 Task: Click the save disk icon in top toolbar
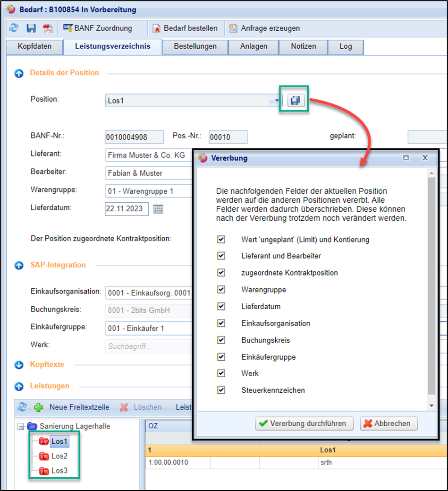[31, 28]
